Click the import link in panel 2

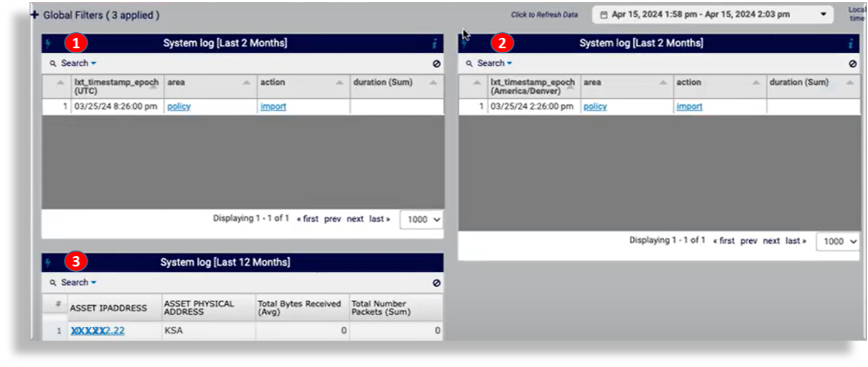[689, 107]
